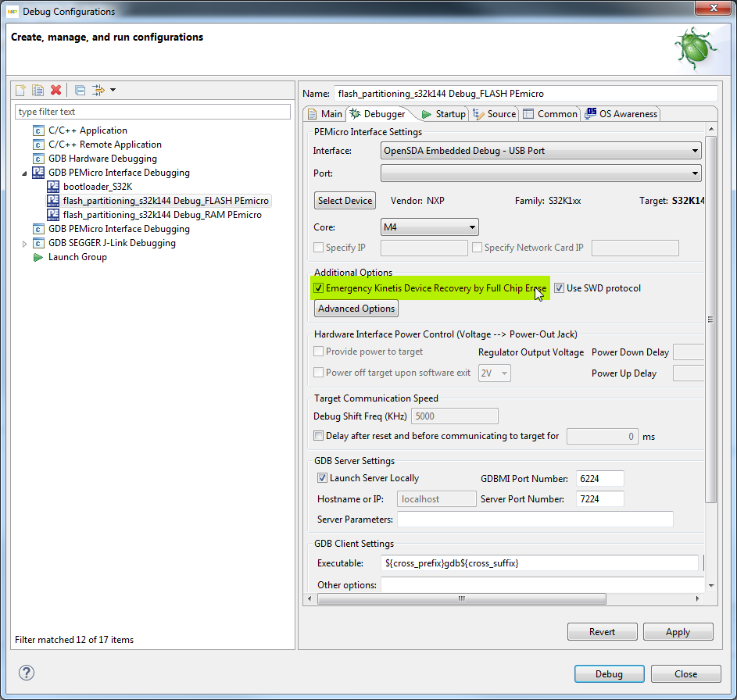Open the Core M4 dropdown
This screenshot has width=737, height=700.
point(429,227)
